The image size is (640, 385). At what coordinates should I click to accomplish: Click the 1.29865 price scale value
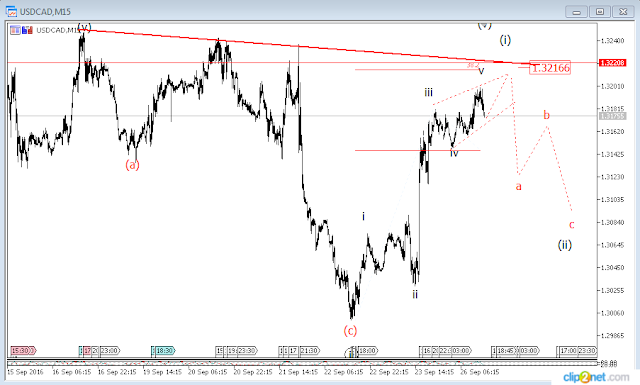[x=612, y=335]
